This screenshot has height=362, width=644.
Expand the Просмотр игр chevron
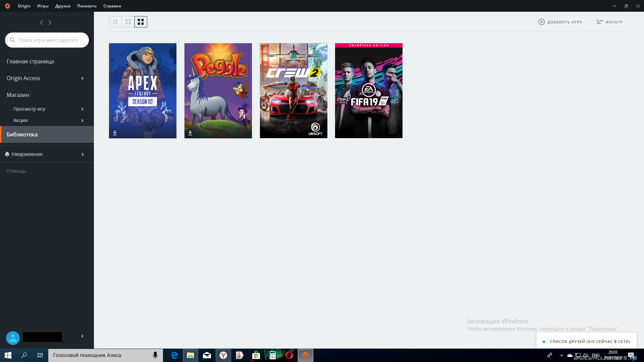(x=83, y=109)
